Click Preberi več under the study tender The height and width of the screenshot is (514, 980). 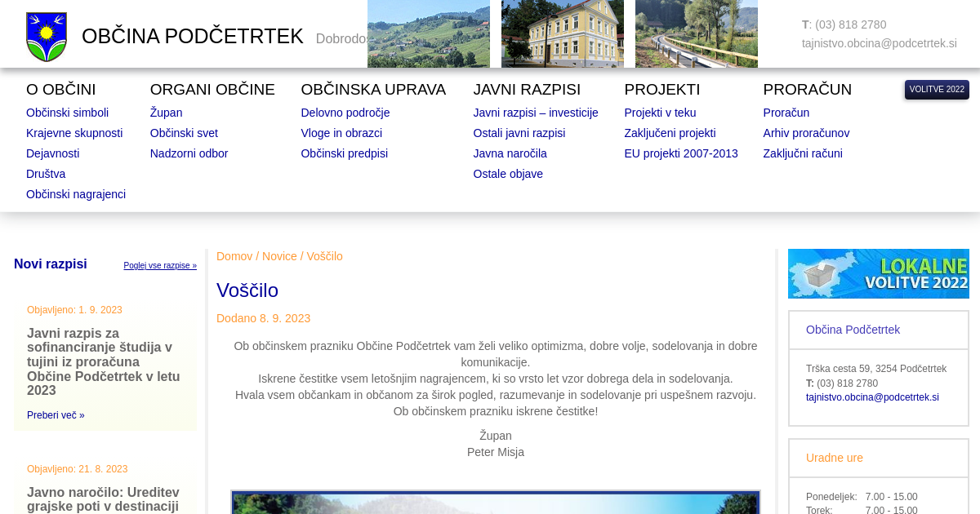click(56, 415)
